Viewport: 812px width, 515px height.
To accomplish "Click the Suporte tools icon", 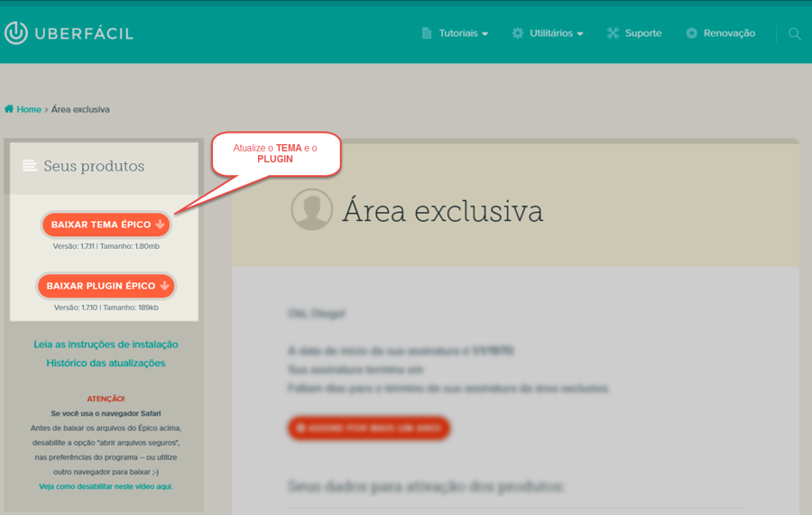I will [613, 33].
